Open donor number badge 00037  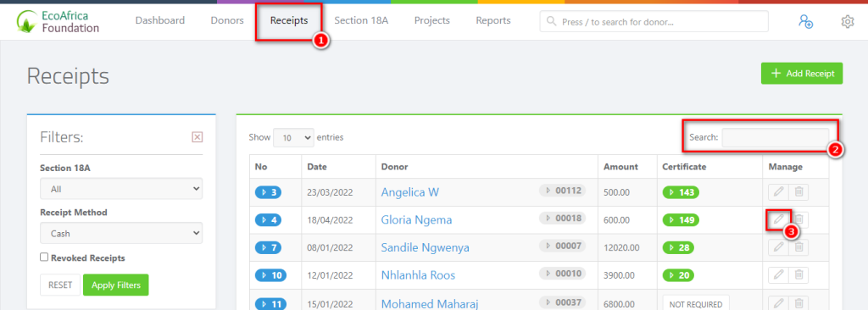pyautogui.click(x=563, y=302)
